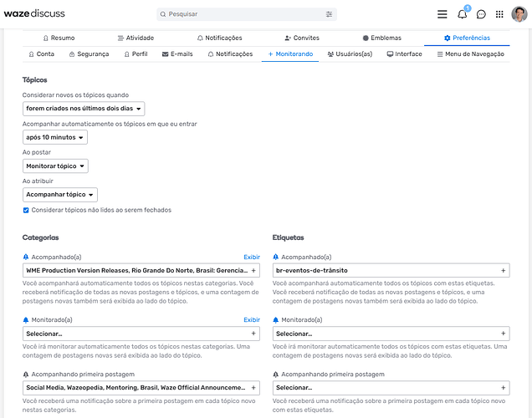Screen dimensions: 532x418
Task: Switch to the Emblemas tab
Action: pos(381,38)
